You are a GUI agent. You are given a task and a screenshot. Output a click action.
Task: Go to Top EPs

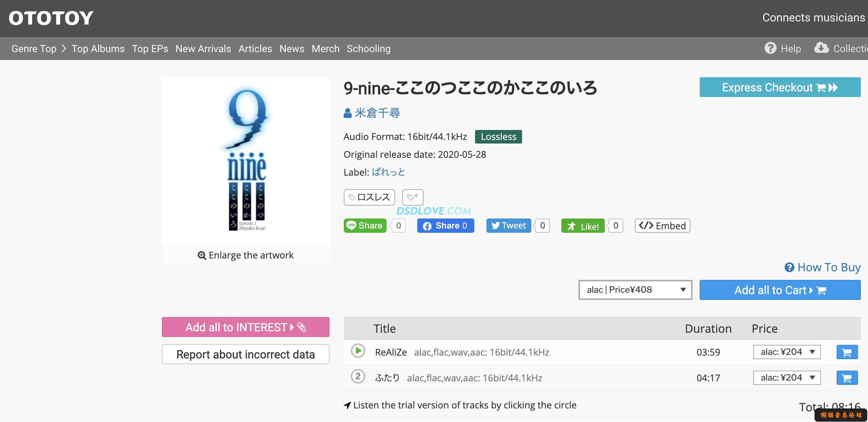(x=150, y=49)
